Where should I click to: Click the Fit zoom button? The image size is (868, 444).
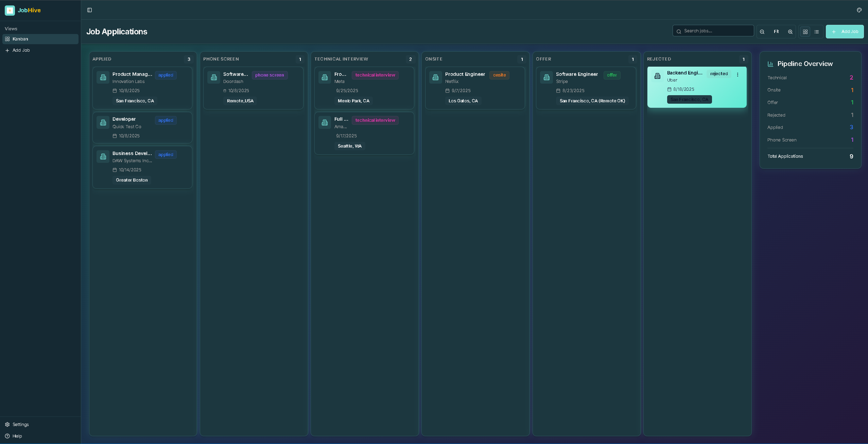pos(777,31)
